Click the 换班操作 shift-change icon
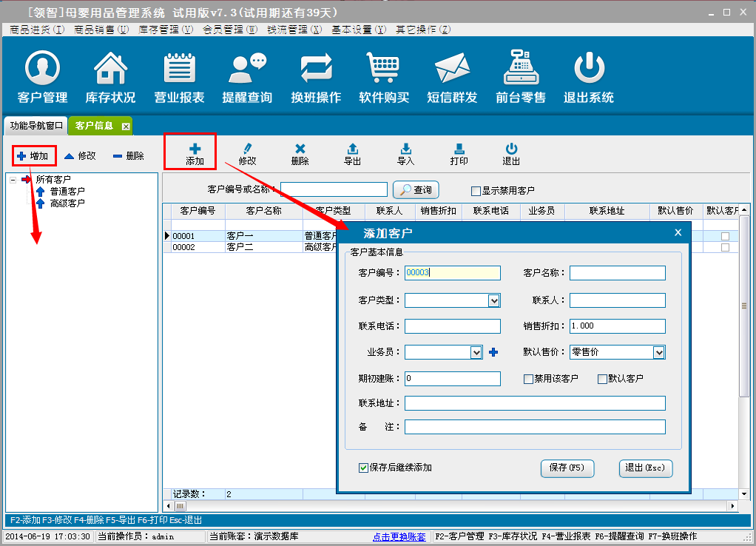 tap(316, 78)
